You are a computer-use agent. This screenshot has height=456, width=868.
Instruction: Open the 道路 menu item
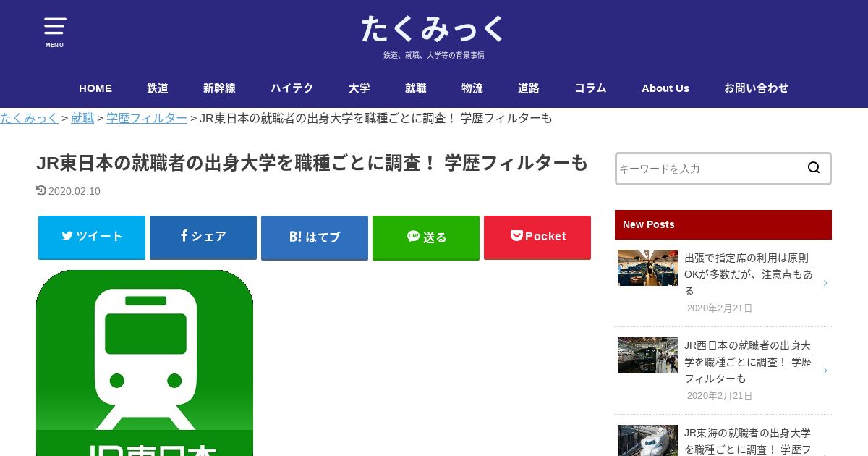coord(529,88)
